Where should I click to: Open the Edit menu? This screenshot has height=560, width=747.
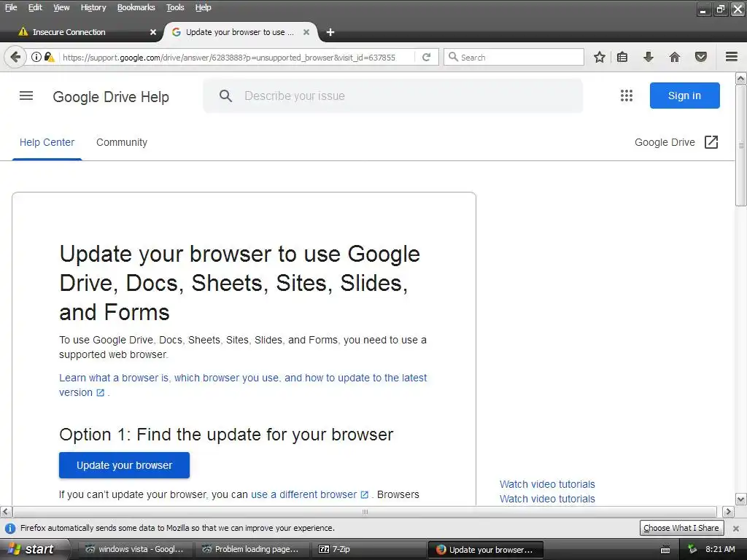coord(35,7)
